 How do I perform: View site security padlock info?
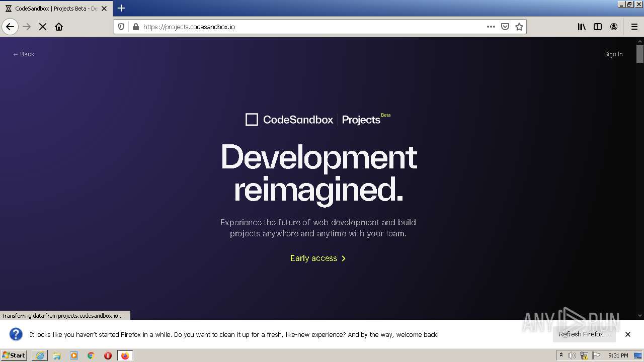(x=135, y=27)
